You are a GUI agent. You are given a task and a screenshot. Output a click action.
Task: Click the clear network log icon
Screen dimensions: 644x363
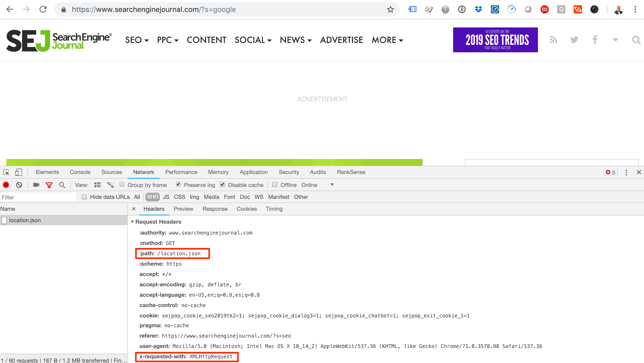[19, 185]
